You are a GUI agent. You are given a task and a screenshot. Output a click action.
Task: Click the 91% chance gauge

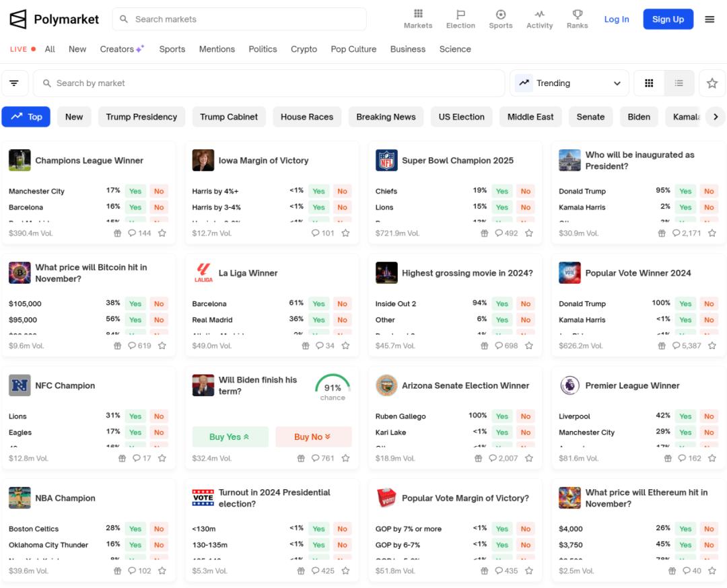click(333, 388)
